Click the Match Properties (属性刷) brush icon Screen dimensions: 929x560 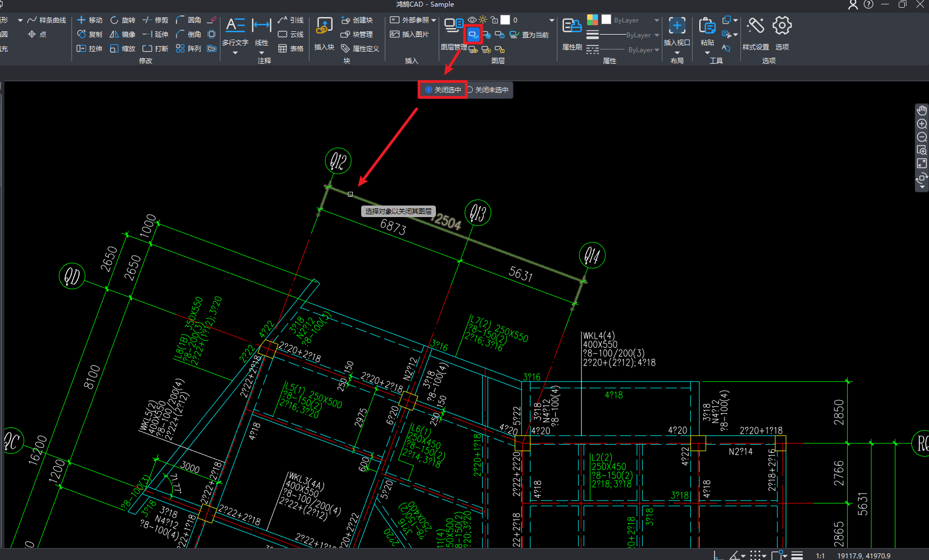tap(572, 26)
